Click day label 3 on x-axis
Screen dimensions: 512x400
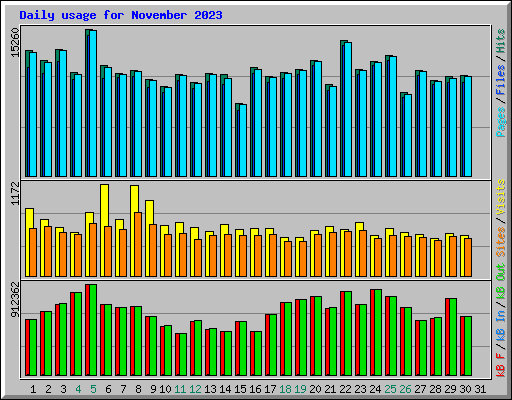coord(63,389)
